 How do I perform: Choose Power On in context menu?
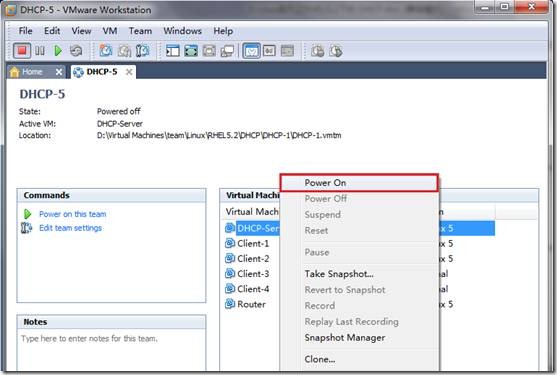pyautogui.click(x=359, y=183)
